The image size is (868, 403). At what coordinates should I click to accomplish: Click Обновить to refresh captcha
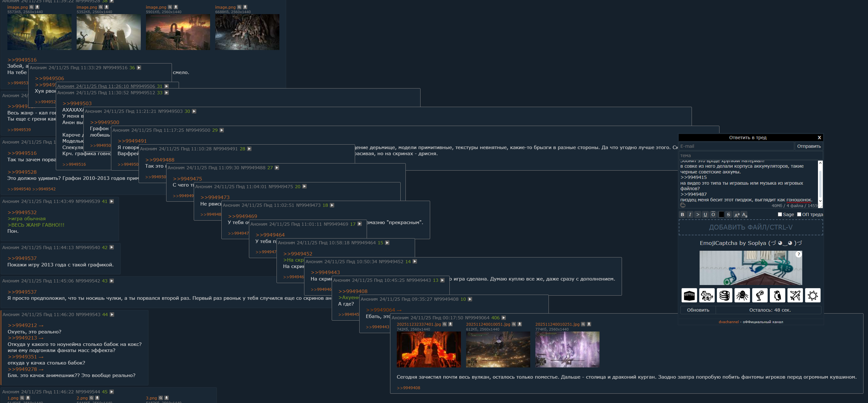click(x=698, y=310)
